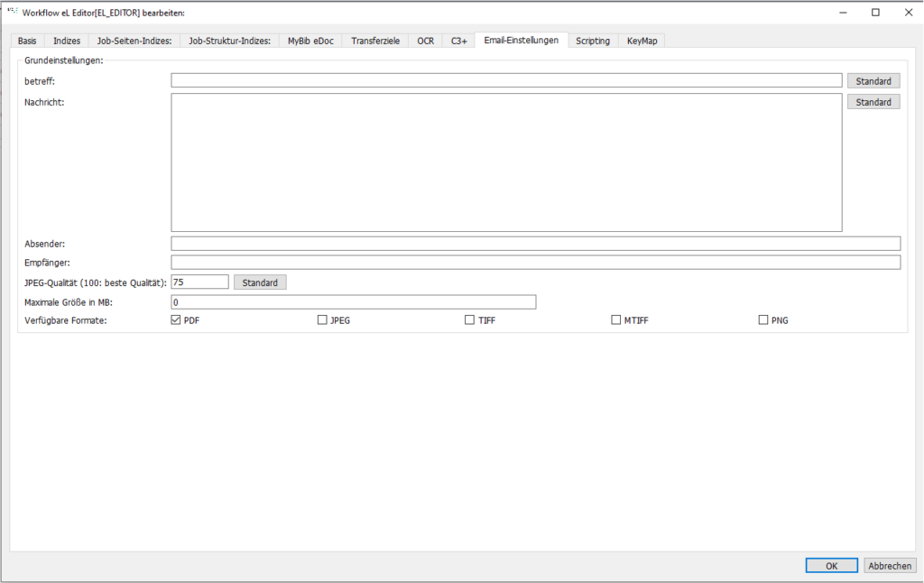924x583 pixels.
Task: Check the PNG format box
Action: click(763, 320)
